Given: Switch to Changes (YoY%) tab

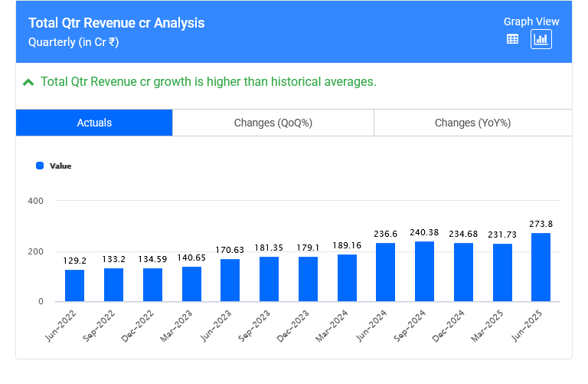Looking at the screenshot, I should (472, 123).
